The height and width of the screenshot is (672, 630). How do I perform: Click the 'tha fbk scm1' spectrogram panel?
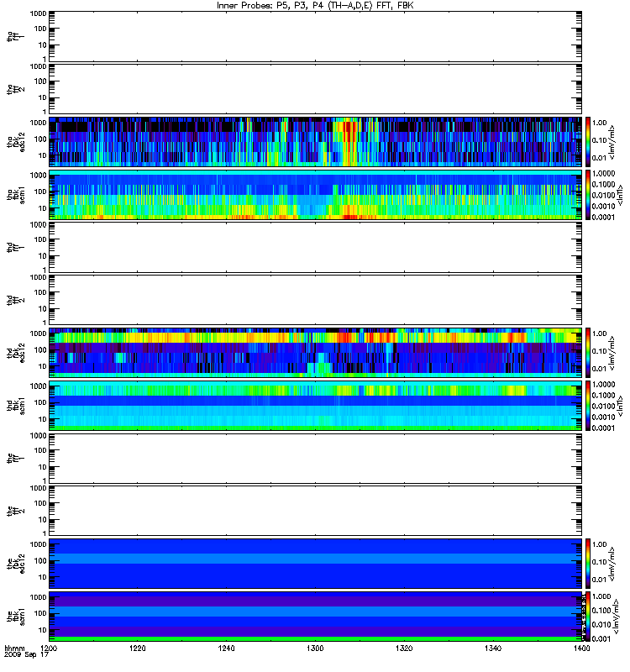point(316,195)
